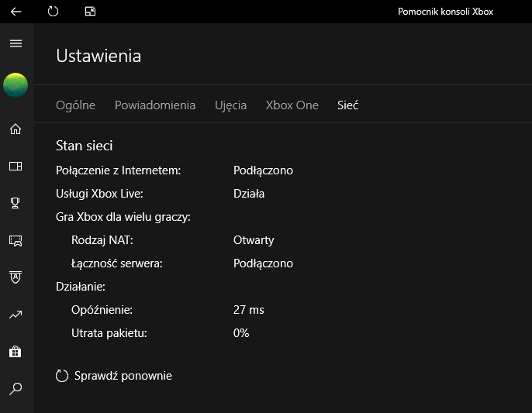Click the Ustawienia page heading

[98, 56]
